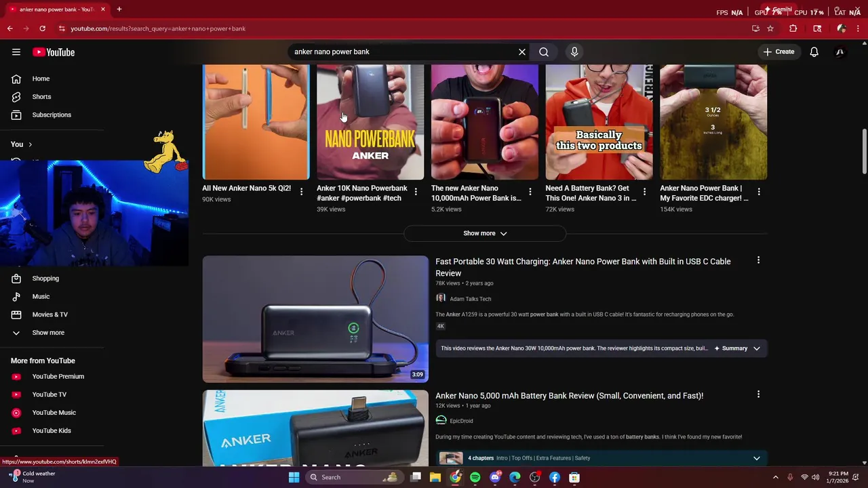Bookmark this page with the star icon
Image resolution: width=868 pixels, height=488 pixels.
pyautogui.click(x=770, y=28)
